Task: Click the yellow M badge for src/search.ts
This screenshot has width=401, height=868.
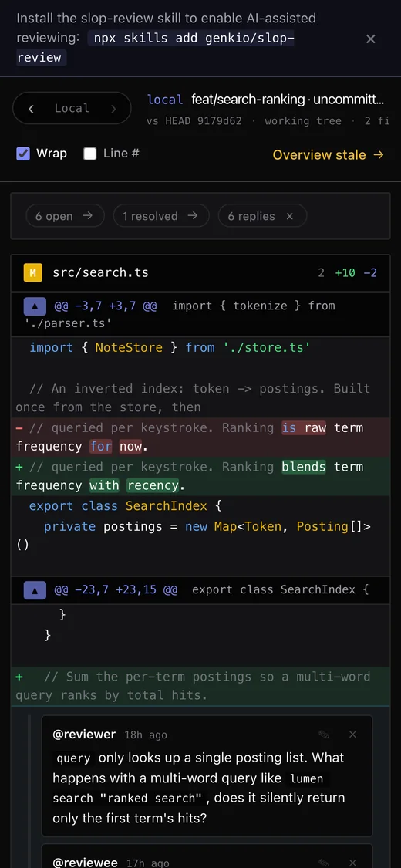Action: (33, 273)
